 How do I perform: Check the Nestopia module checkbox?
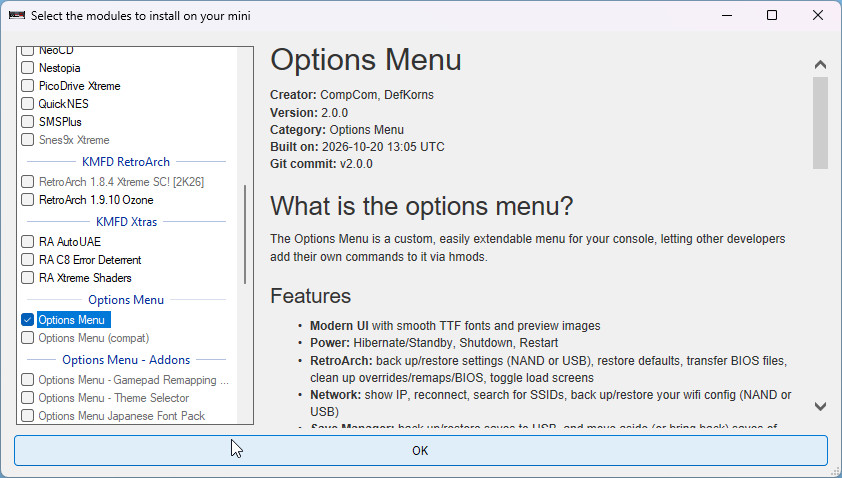coord(27,68)
